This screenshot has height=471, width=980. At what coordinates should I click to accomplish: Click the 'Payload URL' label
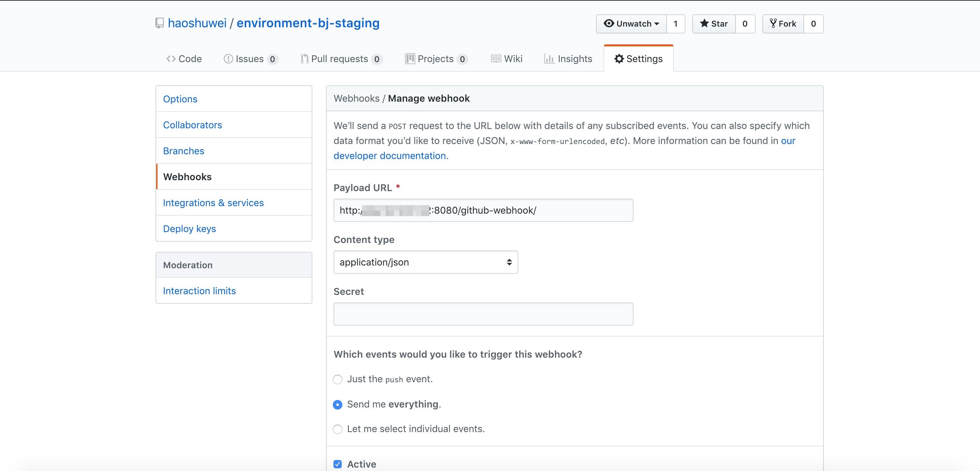point(362,188)
